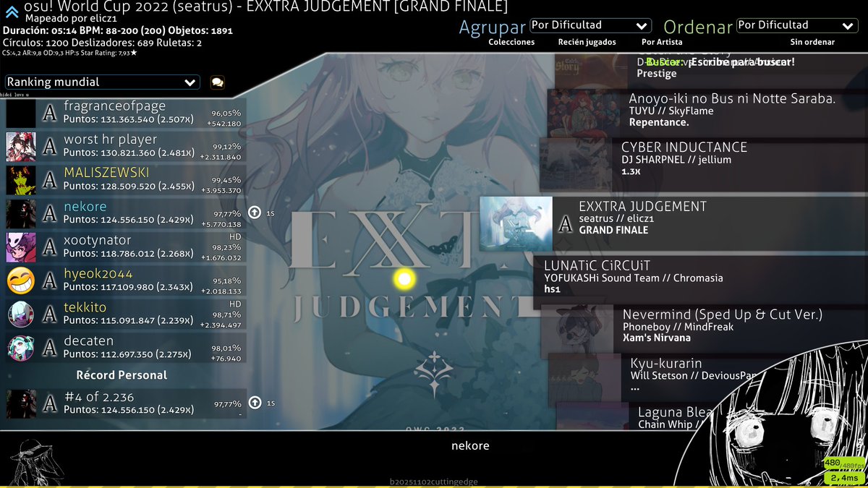Image resolution: width=868 pixels, height=488 pixels.
Task: Open decaten's leaderboard score
Action: (126, 348)
